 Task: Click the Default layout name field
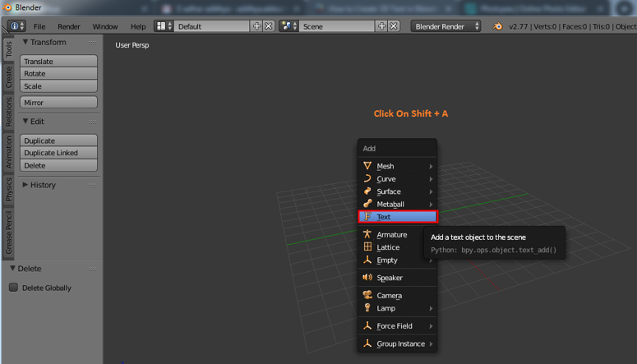pos(212,26)
